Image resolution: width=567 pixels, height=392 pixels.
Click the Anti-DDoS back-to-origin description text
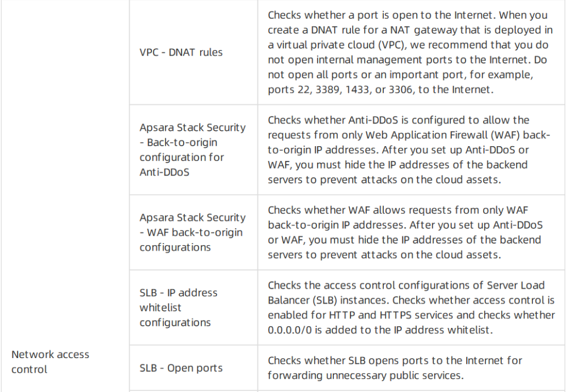tap(409, 150)
